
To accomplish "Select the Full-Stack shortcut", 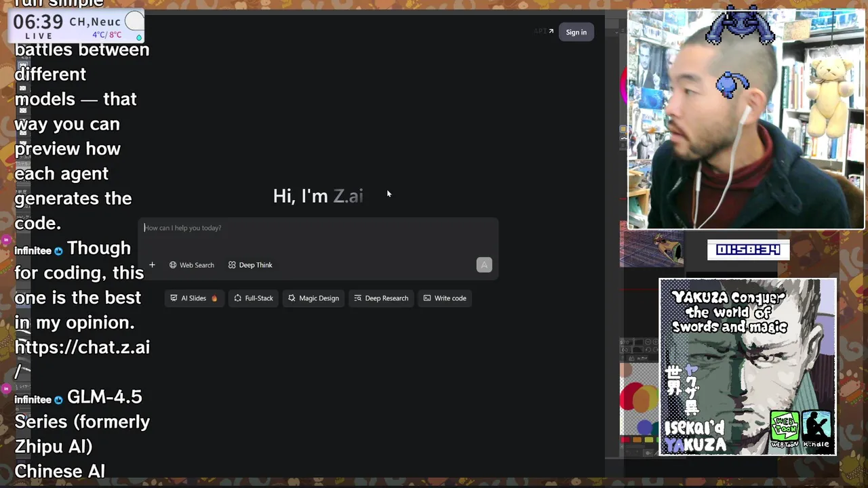I will pyautogui.click(x=253, y=298).
